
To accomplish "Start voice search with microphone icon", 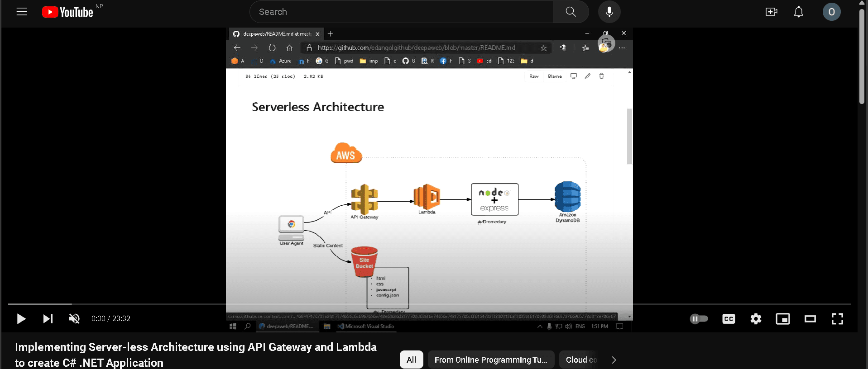I will (x=609, y=12).
